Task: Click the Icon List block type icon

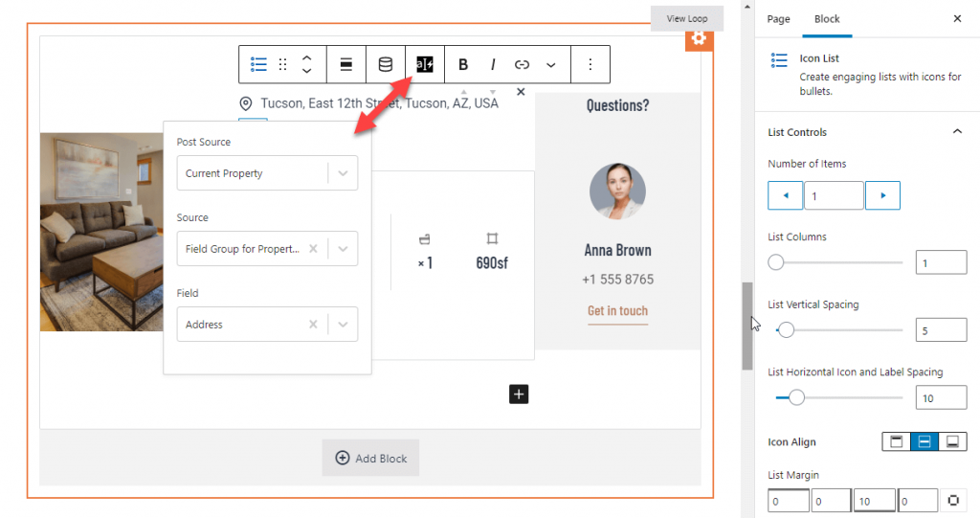Action: [x=258, y=64]
